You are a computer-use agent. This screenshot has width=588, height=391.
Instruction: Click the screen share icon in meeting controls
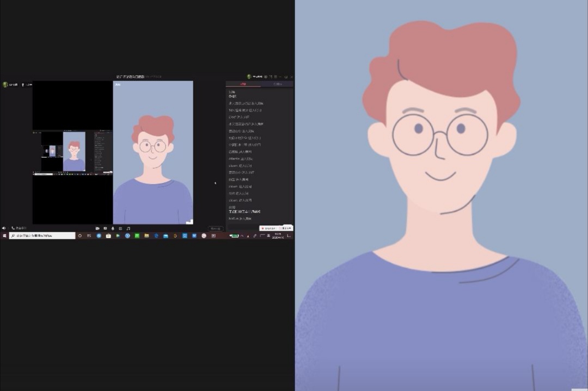pos(105,228)
